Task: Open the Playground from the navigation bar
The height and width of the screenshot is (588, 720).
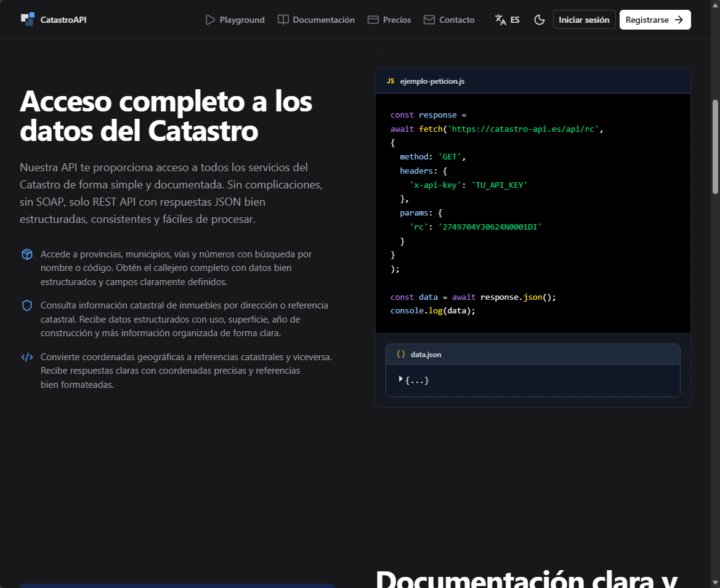Action: click(235, 19)
